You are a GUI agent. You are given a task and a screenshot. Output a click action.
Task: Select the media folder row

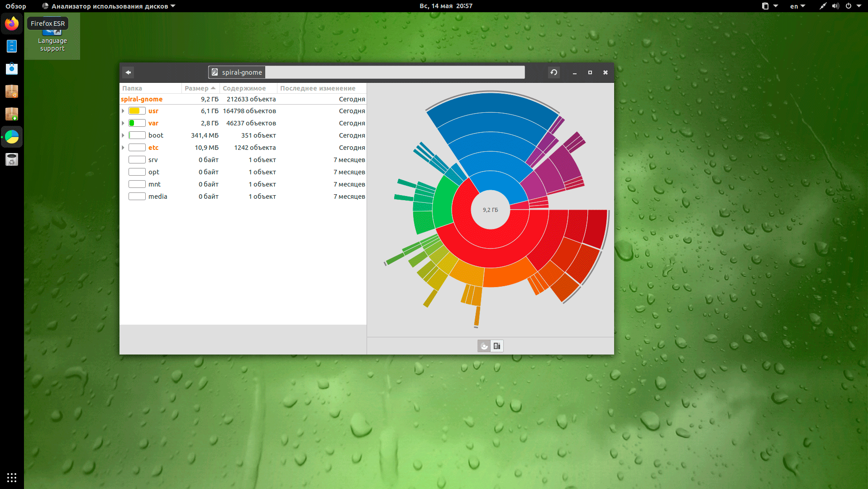tap(157, 197)
